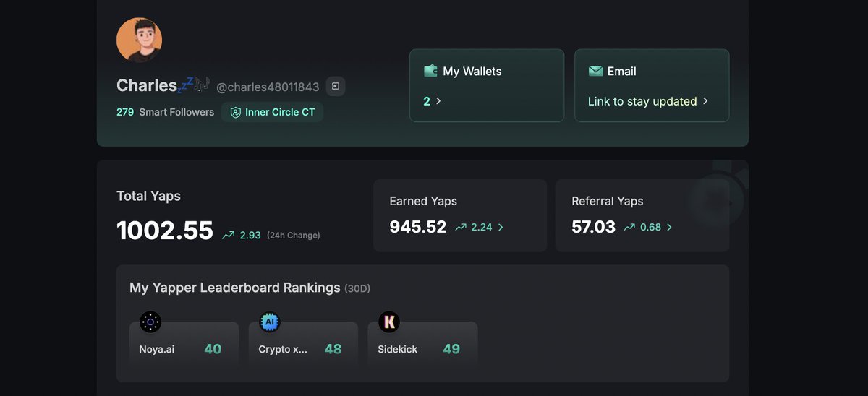This screenshot has height=396, width=868.
Task: Click the envelope icon on the Email card
Action: (595, 71)
